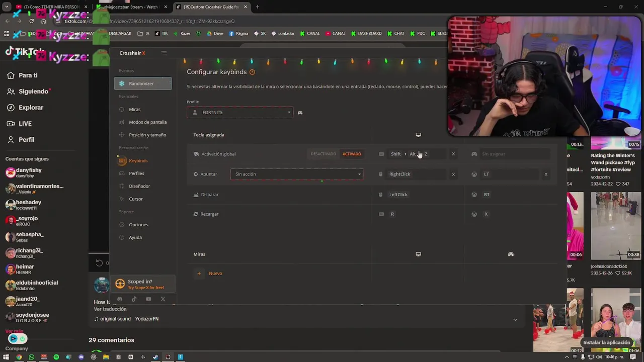Click monitor icon in Miras header
Screen dimensions: 644x362
(418, 254)
